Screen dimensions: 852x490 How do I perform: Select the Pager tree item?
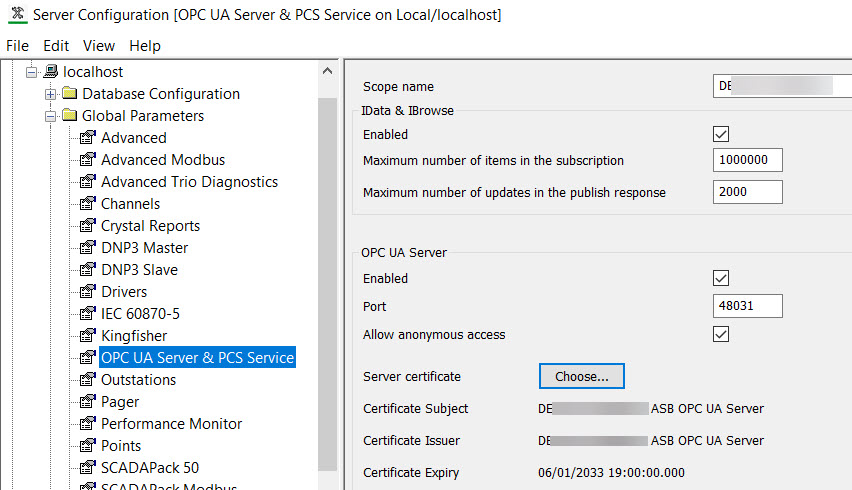(x=120, y=401)
